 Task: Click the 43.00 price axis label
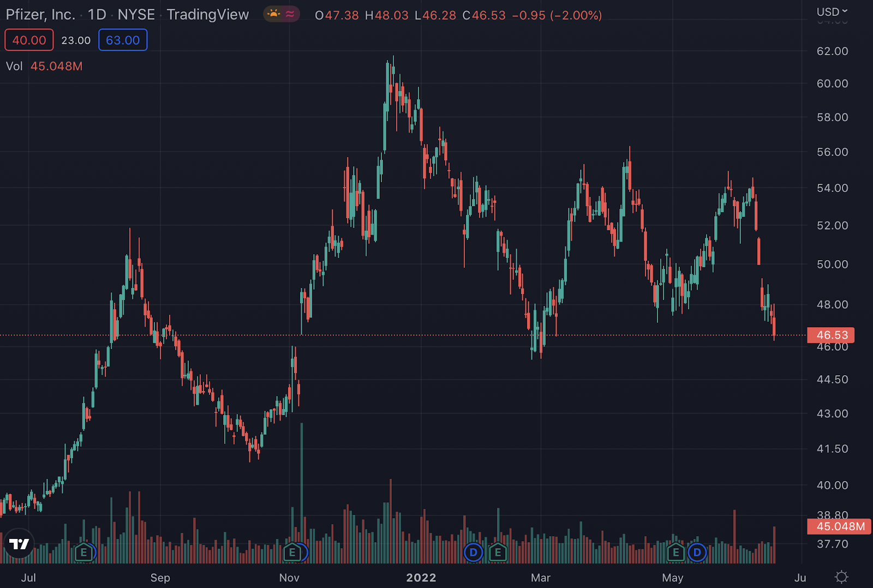tap(833, 414)
